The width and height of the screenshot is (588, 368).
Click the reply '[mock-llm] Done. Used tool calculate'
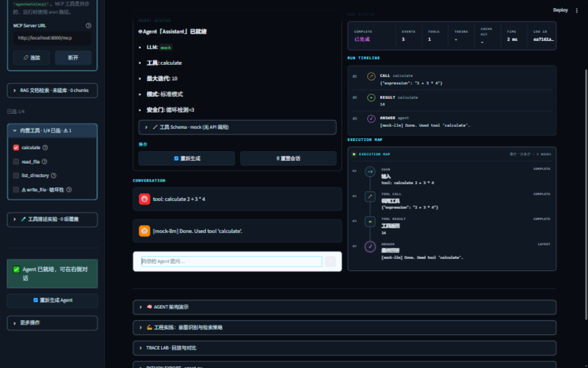pos(197,231)
